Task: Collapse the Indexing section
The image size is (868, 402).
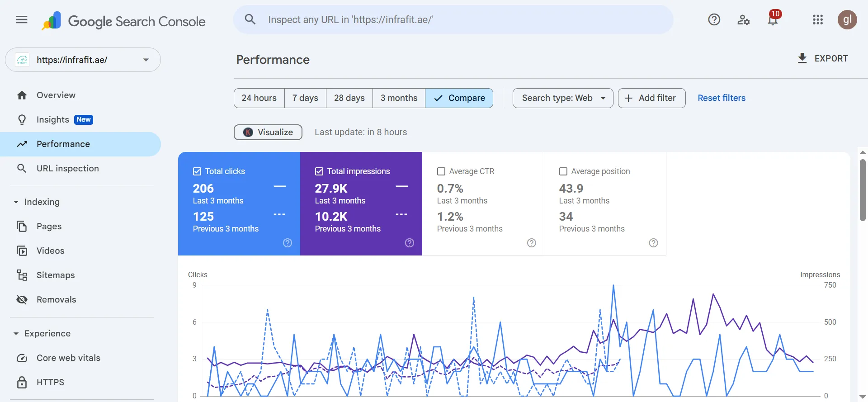Action: click(16, 202)
